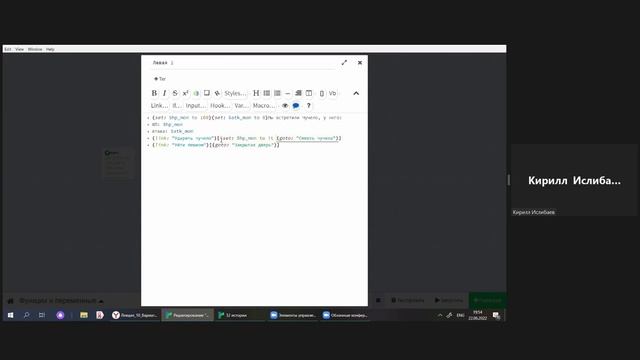Insert a heading with H icon
Screen dimensions: 640x360
(256, 93)
